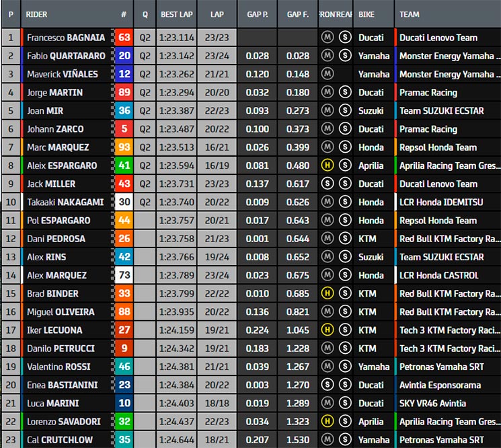
Task: Click lap count 16/19 for Aleix Espargaro
Action: coord(217,165)
